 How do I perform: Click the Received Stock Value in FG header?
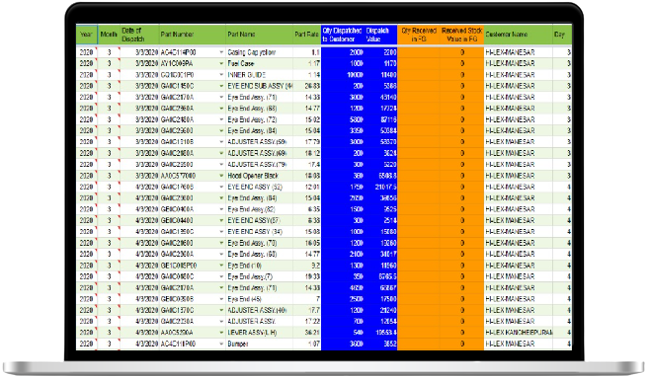pyautogui.click(x=462, y=34)
